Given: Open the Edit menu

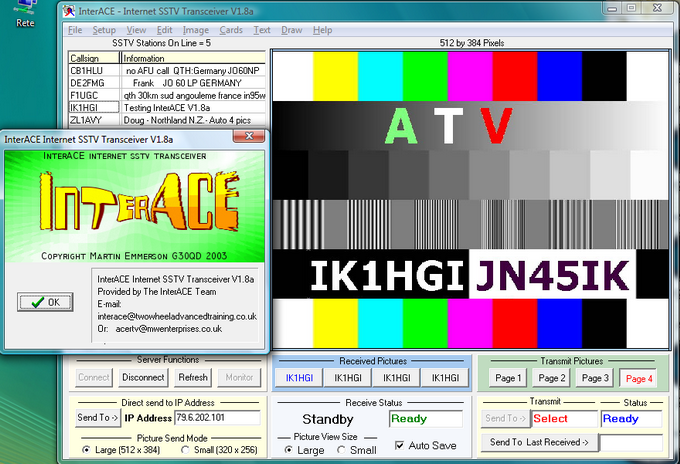Looking at the screenshot, I should pos(164,30).
